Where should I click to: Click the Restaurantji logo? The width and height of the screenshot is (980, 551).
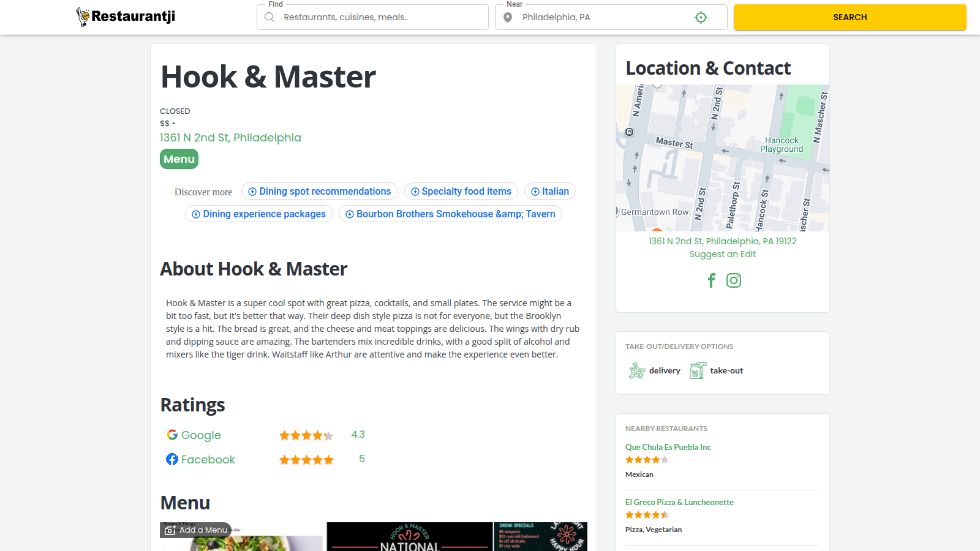point(126,17)
